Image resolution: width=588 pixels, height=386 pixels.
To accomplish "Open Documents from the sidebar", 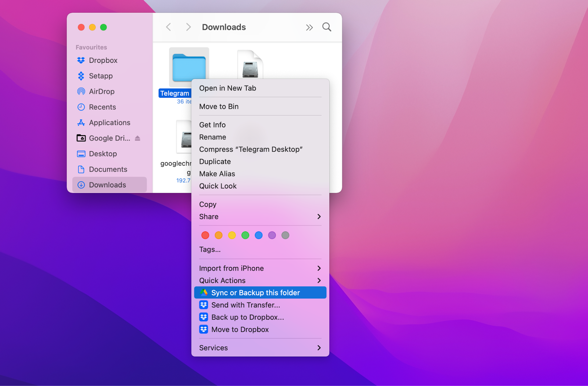I will pos(108,169).
